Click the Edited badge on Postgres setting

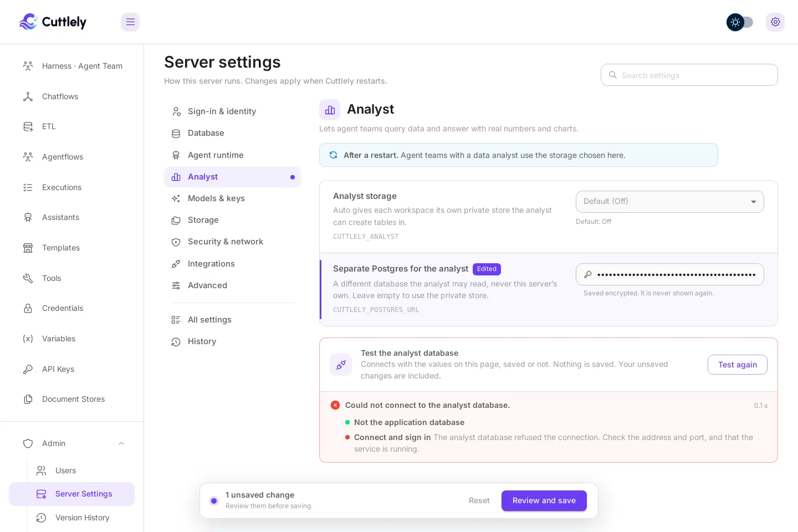[x=487, y=269]
